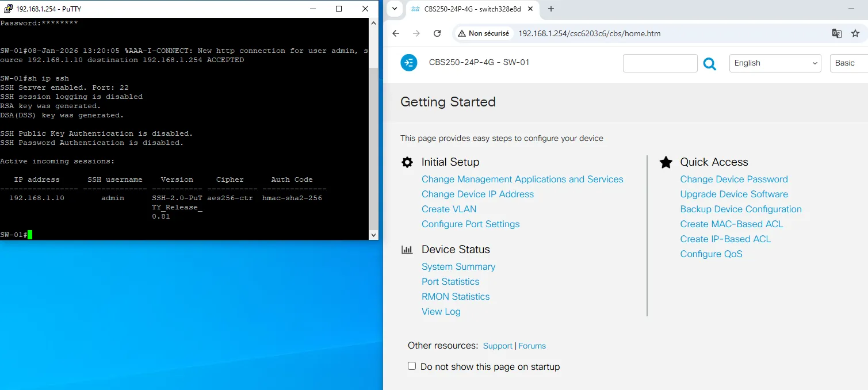Open the Basic display mode dropdown
This screenshot has width=868, height=390.
click(x=849, y=63)
